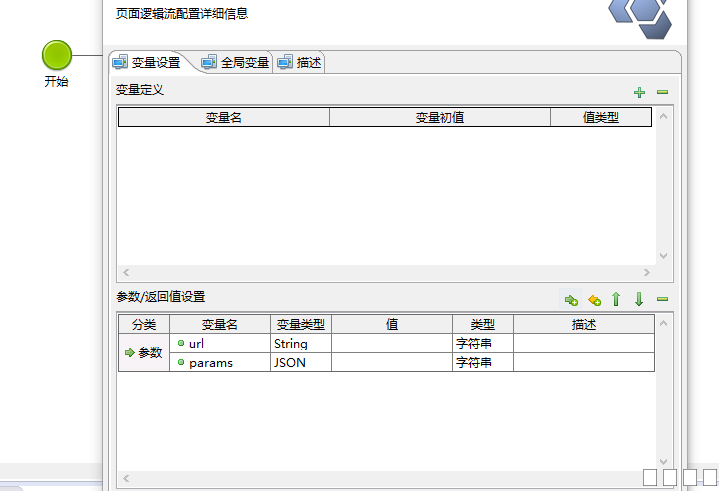
Task: Open the 字符串 type cell in url row
Action: click(x=483, y=343)
